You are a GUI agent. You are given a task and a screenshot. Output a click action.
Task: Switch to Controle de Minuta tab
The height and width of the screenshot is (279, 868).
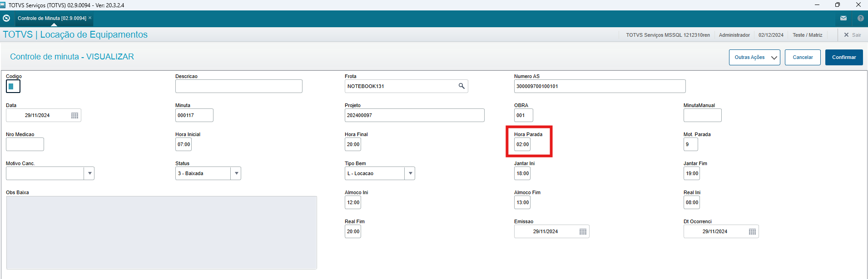tap(52, 18)
